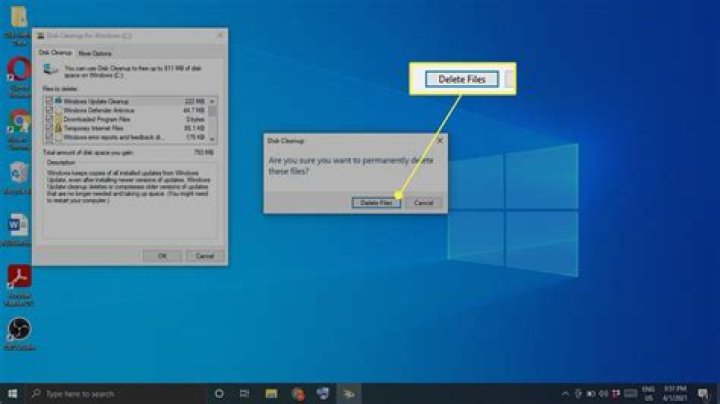
Task: Click Cancel in Disk Cleanup for Windows window
Action: pos(205,256)
